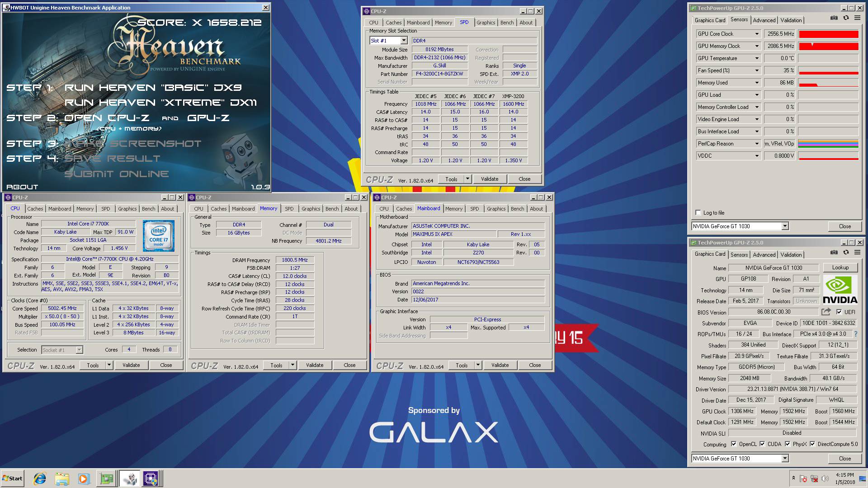Click the Intel Core i7 logo in CPU-Z
Image resolution: width=868 pixels, height=488 pixels.
159,236
